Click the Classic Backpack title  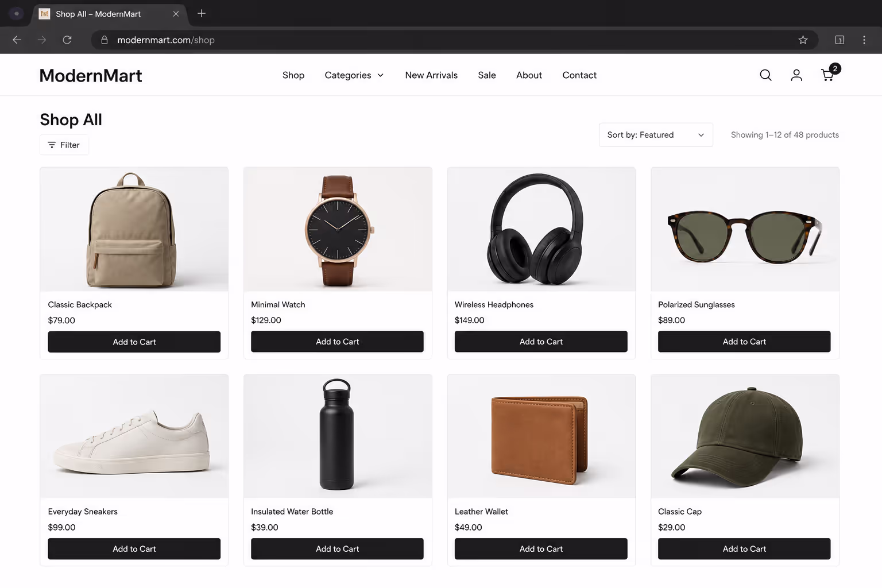coord(80,305)
